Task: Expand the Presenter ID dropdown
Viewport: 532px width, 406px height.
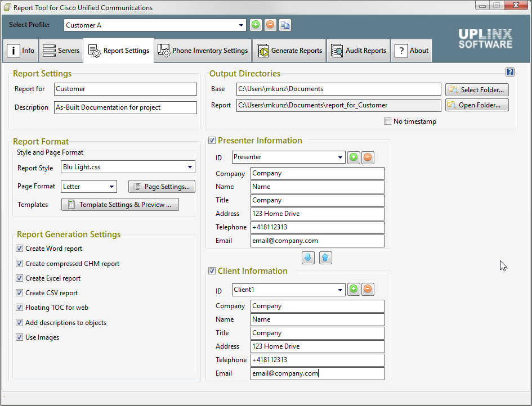Action: (340, 157)
